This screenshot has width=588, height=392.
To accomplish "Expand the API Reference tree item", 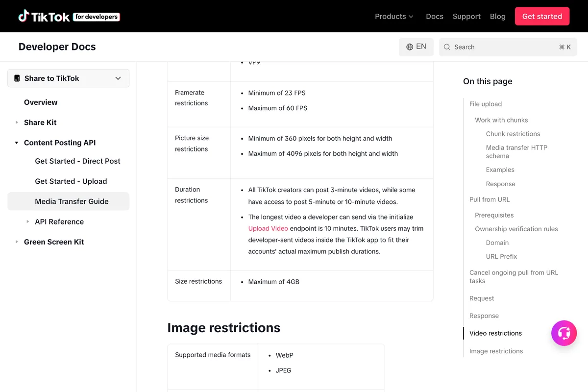I will click(x=28, y=222).
